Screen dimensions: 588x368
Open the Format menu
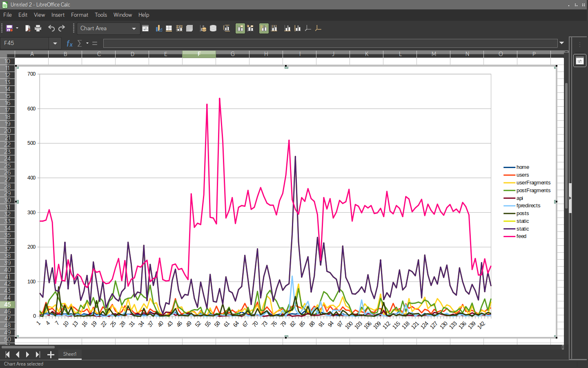(79, 15)
